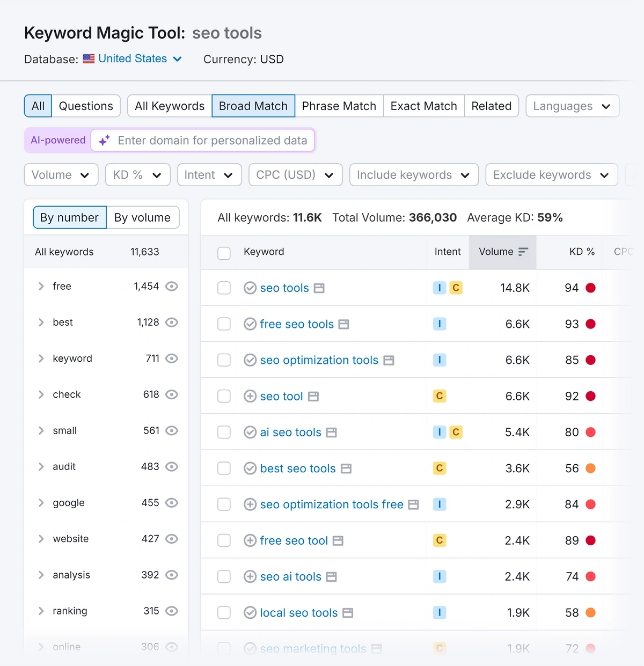The width and height of the screenshot is (644, 666).
Task: Check the box for local seo tools row
Action: 224,613
